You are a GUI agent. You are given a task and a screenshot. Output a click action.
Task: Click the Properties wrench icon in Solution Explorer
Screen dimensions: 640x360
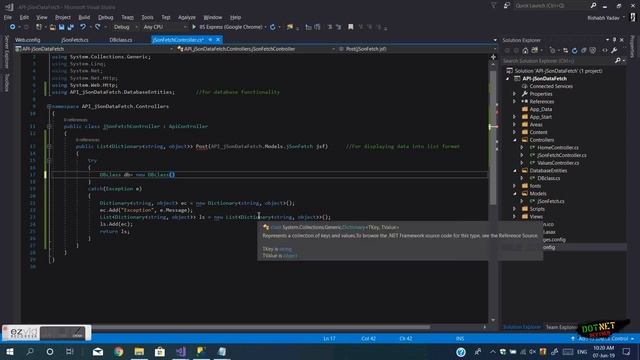click(x=614, y=51)
